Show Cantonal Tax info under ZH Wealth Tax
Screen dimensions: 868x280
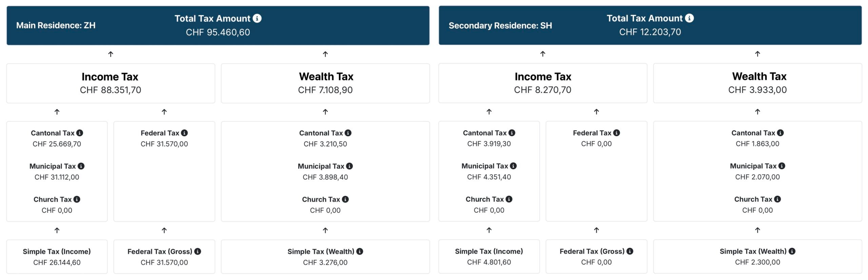(x=348, y=133)
